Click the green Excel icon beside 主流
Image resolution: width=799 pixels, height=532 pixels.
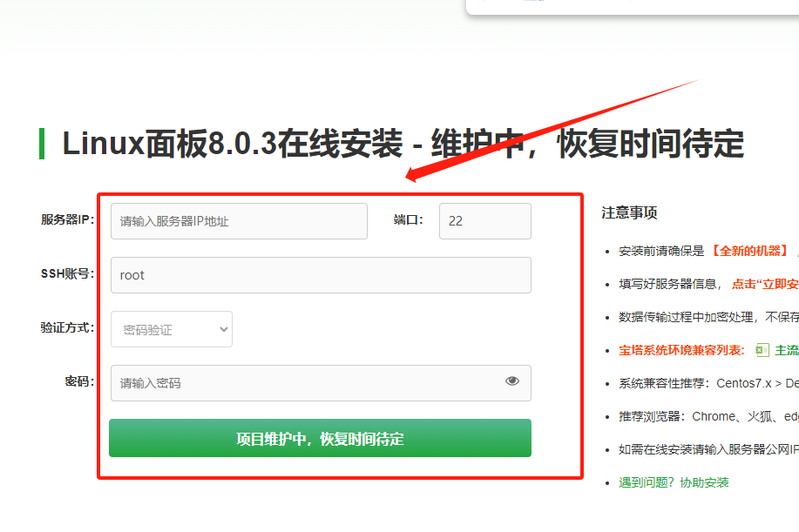(762, 350)
